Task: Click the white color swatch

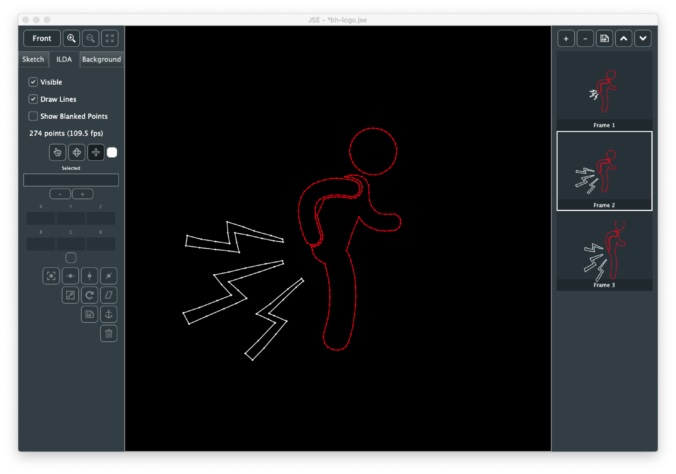Action: [x=112, y=152]
